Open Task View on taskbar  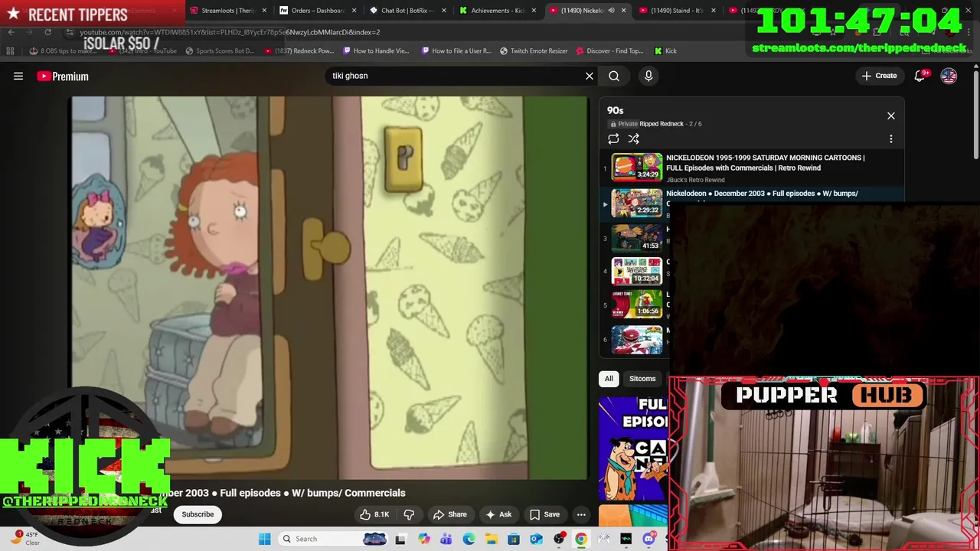[x=400, y=539]
